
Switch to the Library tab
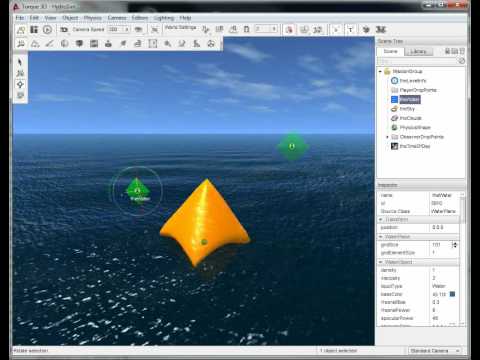(418, 51)
